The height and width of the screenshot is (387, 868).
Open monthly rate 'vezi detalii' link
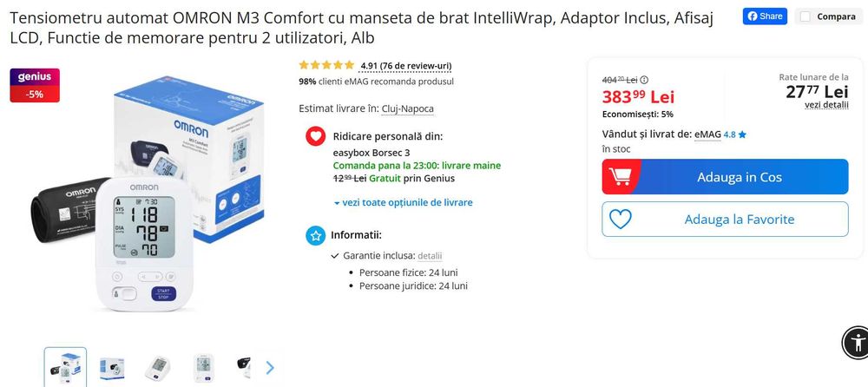pyautogui.click(x=826, y=105)
